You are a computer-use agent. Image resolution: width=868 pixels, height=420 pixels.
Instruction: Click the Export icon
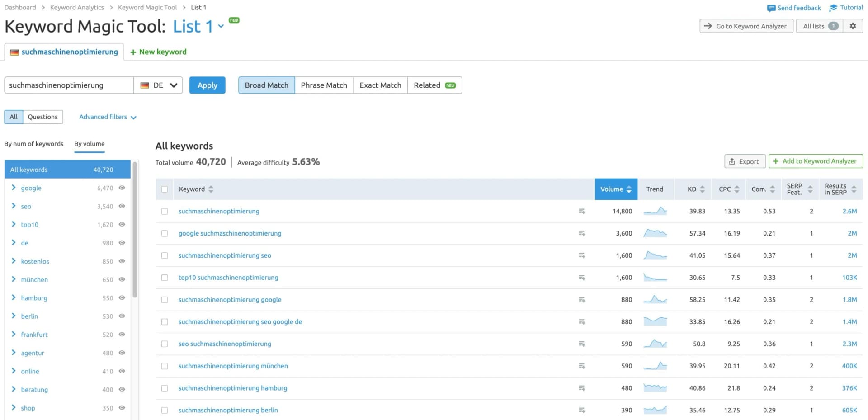[x=732, y=161]
